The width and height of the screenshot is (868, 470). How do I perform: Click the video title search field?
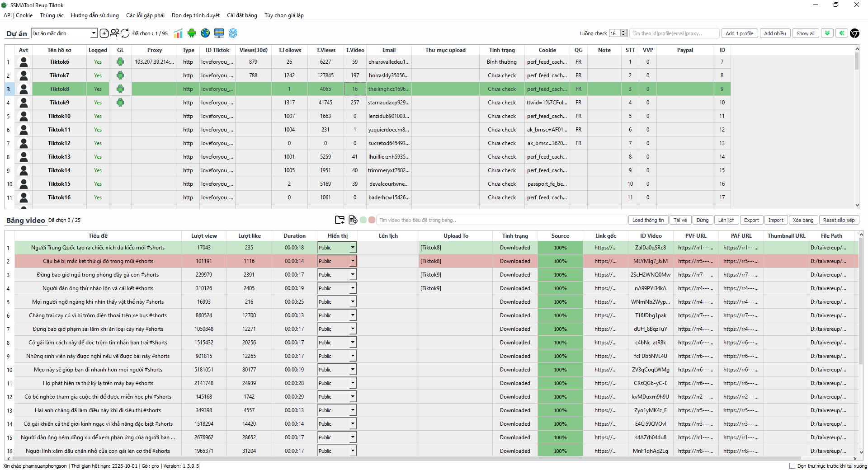(x=501, y=220)
